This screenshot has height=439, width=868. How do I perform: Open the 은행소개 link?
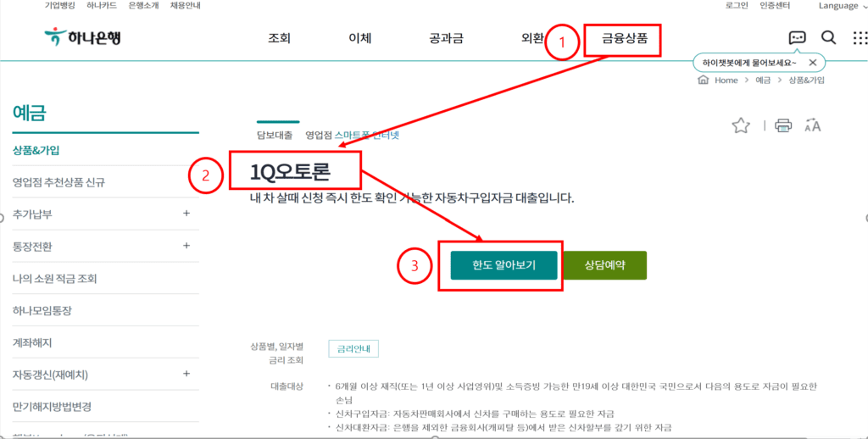[143, 6]
